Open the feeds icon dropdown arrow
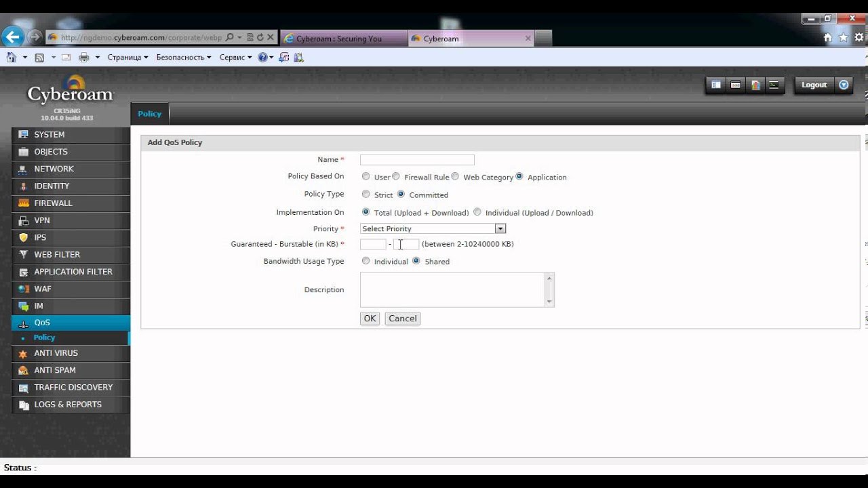 click(54, 58)
